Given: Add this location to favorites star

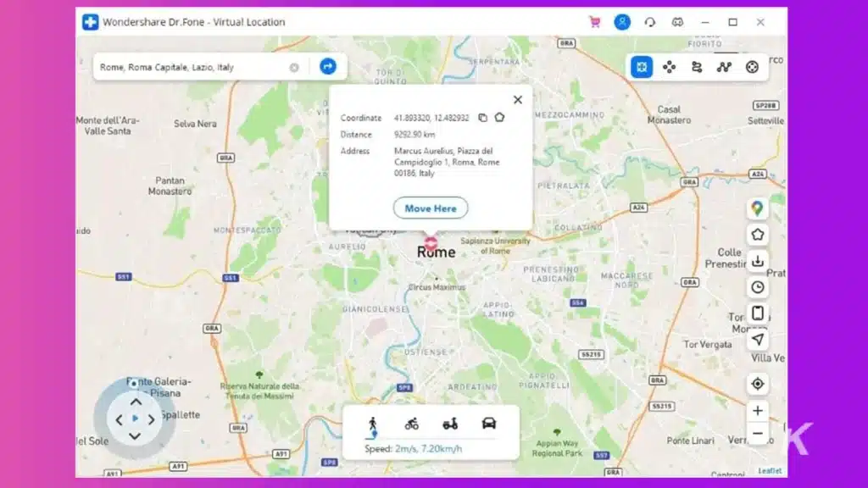Looking at the screenshot, I should [499, 117].
